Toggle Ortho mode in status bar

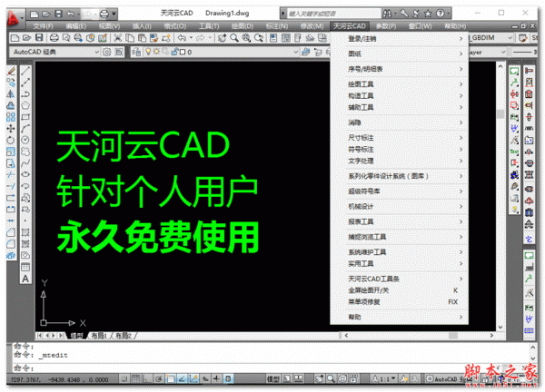[146, 378]
